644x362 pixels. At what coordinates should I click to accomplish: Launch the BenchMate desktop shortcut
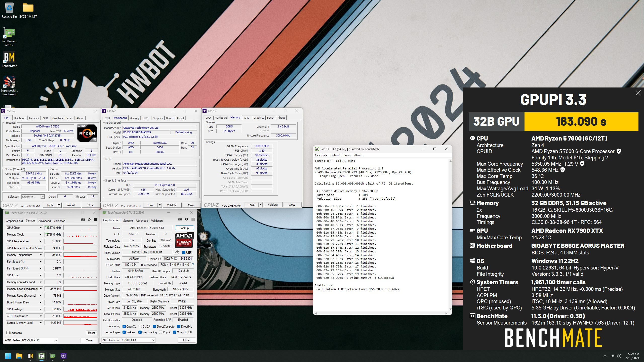(x=9, y=59)
